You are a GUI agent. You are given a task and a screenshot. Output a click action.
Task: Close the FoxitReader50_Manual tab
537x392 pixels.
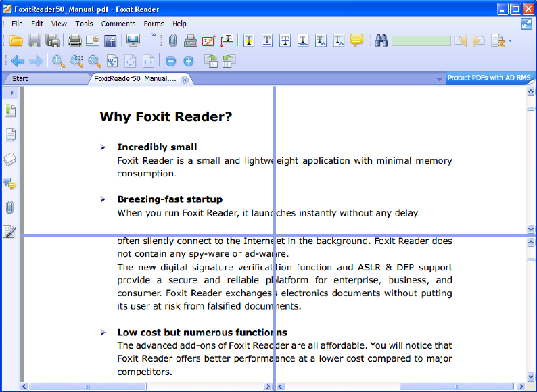pos(185,80)
